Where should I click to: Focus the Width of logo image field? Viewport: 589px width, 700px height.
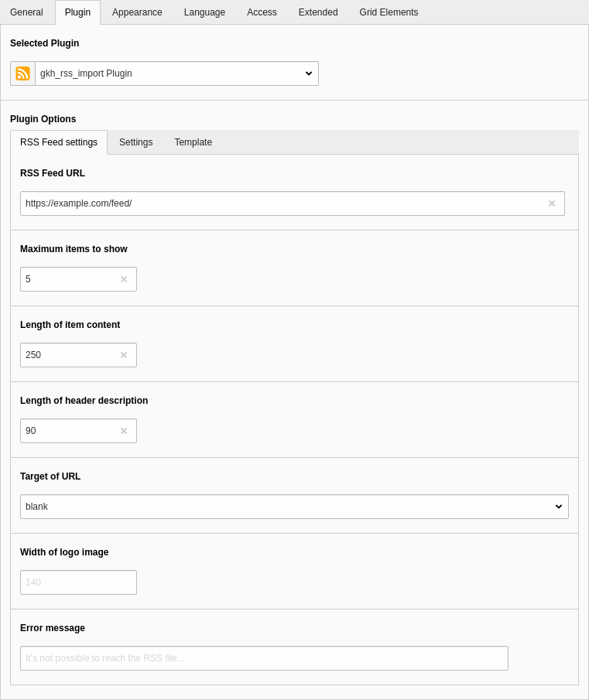(x=78, y=582)
